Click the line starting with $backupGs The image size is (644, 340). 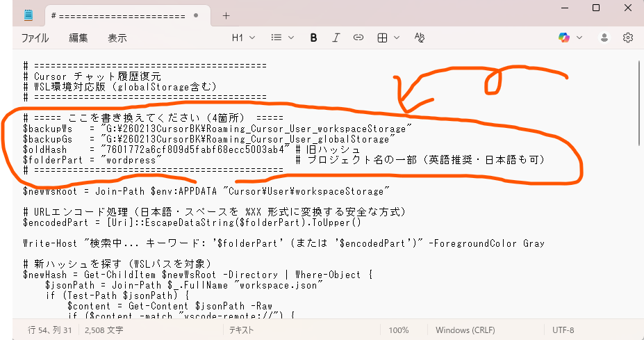point(209,139)
